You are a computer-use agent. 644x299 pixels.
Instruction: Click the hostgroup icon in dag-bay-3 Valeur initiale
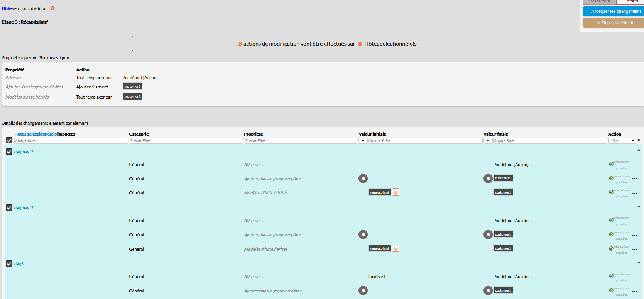[x=363, y=234]
